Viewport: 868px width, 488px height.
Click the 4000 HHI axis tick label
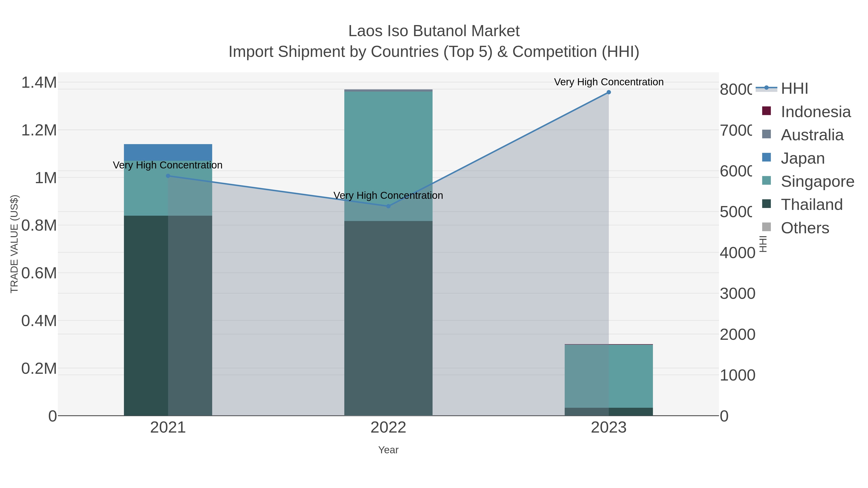click(x=738, y=253)
